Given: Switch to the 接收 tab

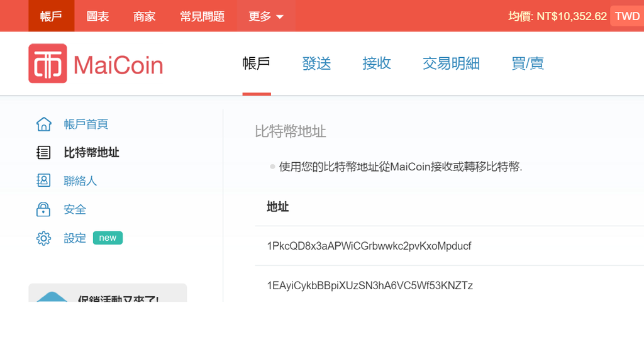Looking at the screenshot, I should pyautogui.click(x=377, y=63).
